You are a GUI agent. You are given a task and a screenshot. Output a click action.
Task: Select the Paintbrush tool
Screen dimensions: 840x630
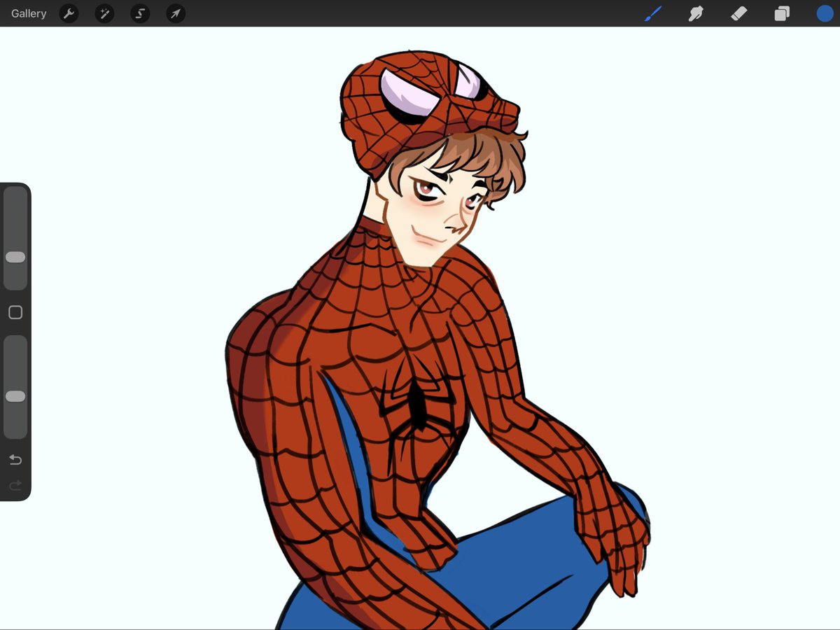click(x=652, y=13)
